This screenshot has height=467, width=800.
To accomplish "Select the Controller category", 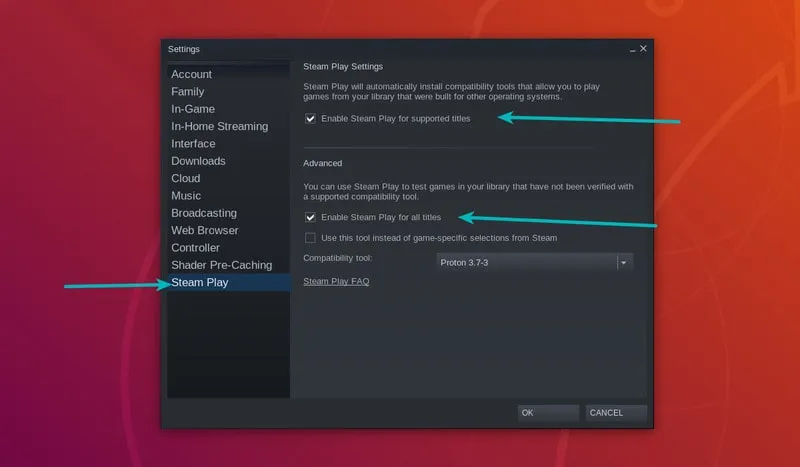I will coord(229,248).
